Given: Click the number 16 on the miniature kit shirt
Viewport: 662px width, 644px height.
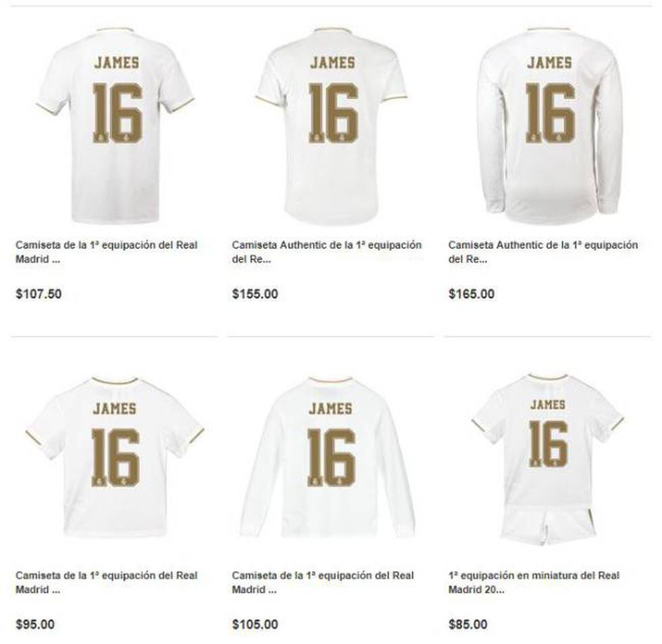Looking at the screenshot, I should [x=548, y=444].
